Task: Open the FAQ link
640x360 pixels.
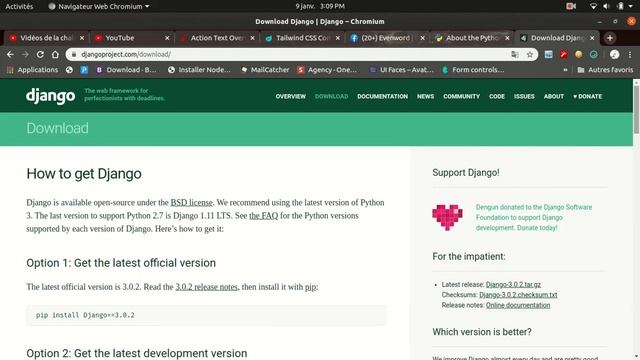Action: point(263,216)
